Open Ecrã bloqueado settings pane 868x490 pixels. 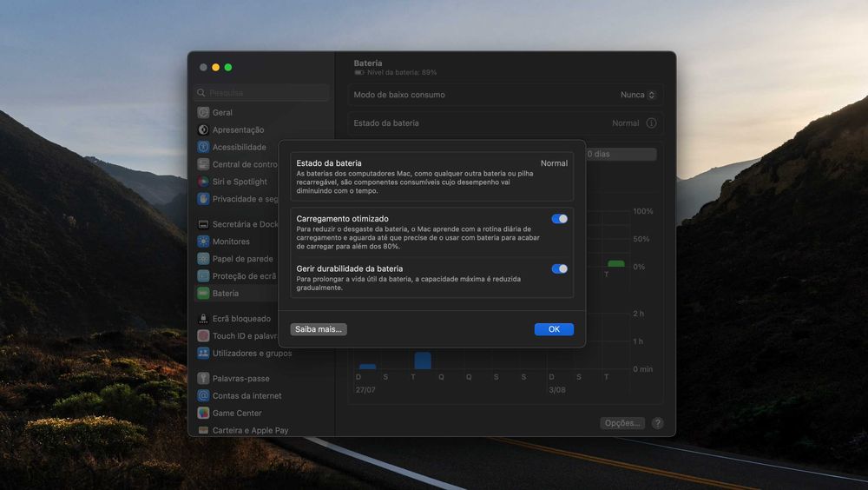(241, 319)
